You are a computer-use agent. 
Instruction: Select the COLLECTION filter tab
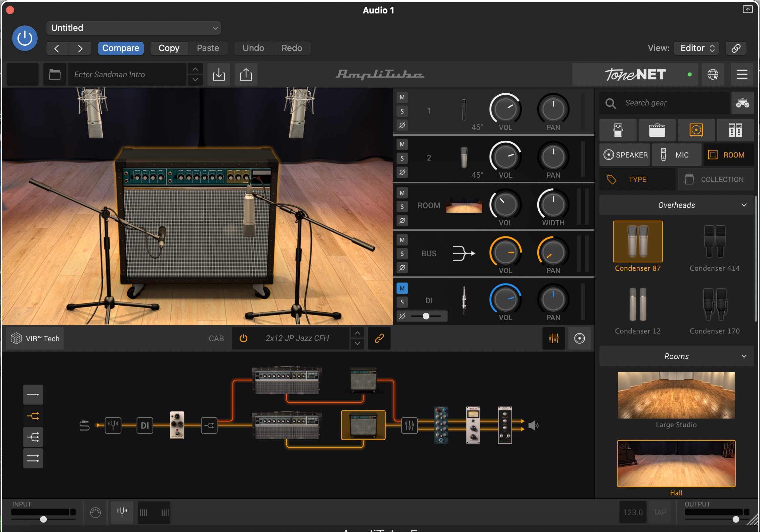[716, 179]
